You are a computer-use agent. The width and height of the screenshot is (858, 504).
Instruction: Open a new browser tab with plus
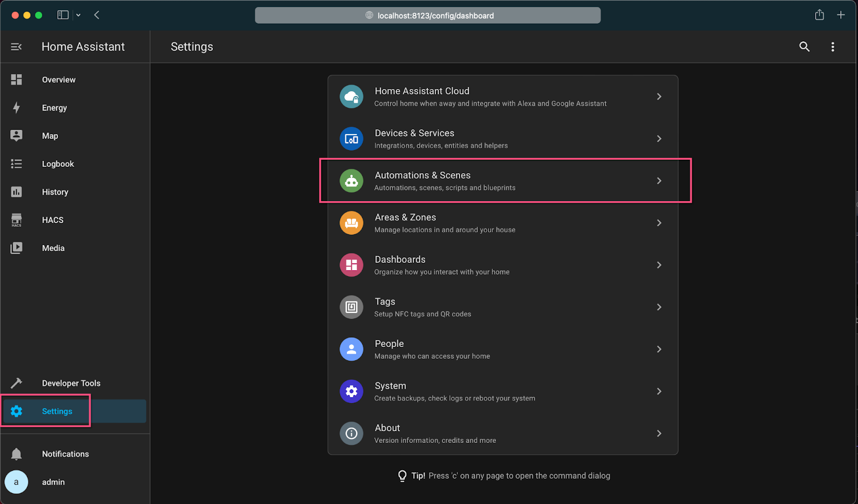click(841, 15)
